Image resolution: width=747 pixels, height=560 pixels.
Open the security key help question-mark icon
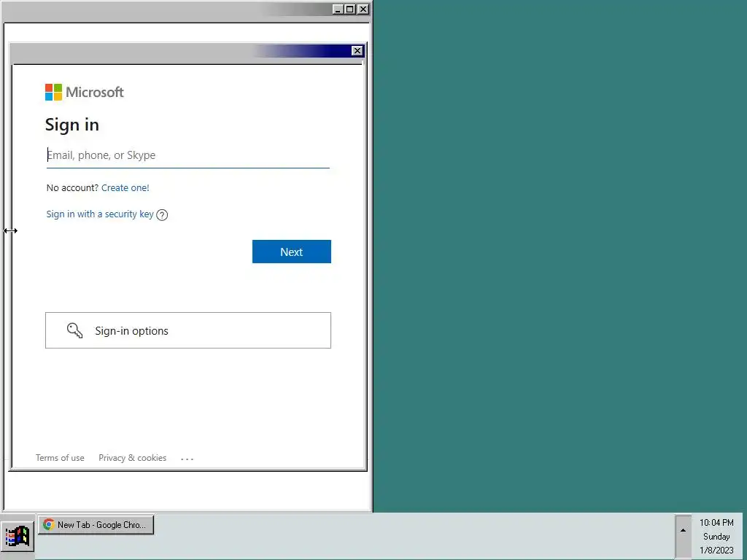[162, 215]
